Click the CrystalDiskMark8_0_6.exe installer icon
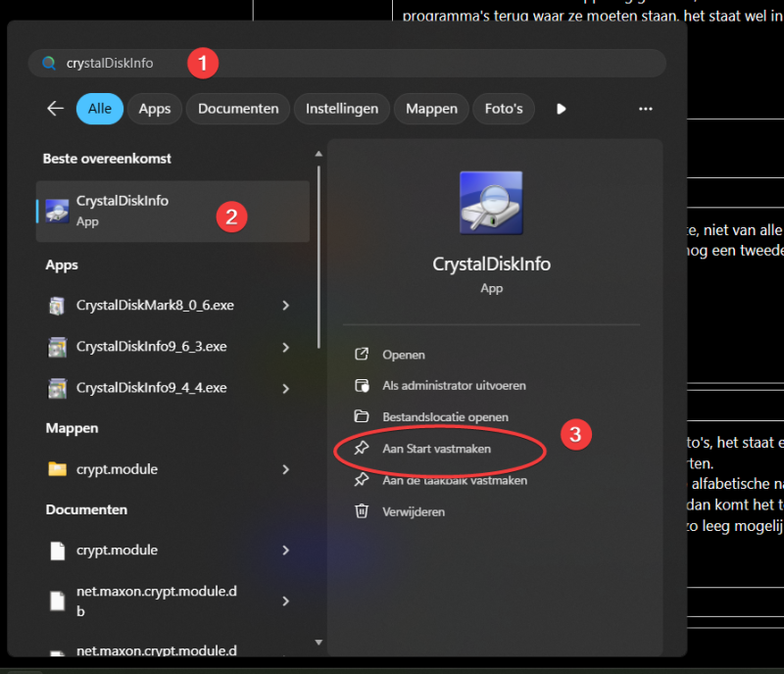 58,306
